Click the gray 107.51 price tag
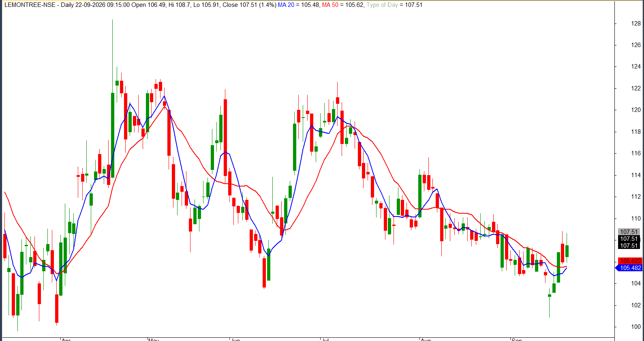 (629, 232)
